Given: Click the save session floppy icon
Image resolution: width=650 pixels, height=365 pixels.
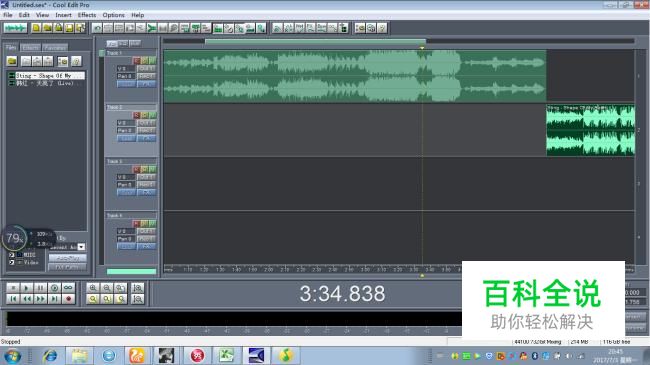Looking at the screenshot, I should coord(69,28).
